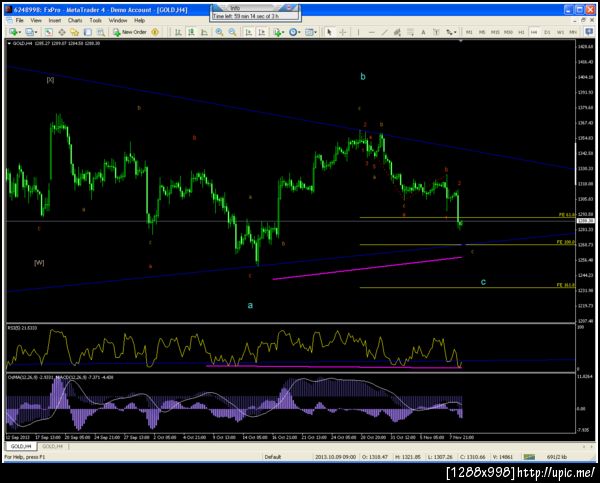Open the New Chart dropdown
Image resolution: width=600 pixels, height=483 pixels.
pyautogui.click(x=15, y=32)
